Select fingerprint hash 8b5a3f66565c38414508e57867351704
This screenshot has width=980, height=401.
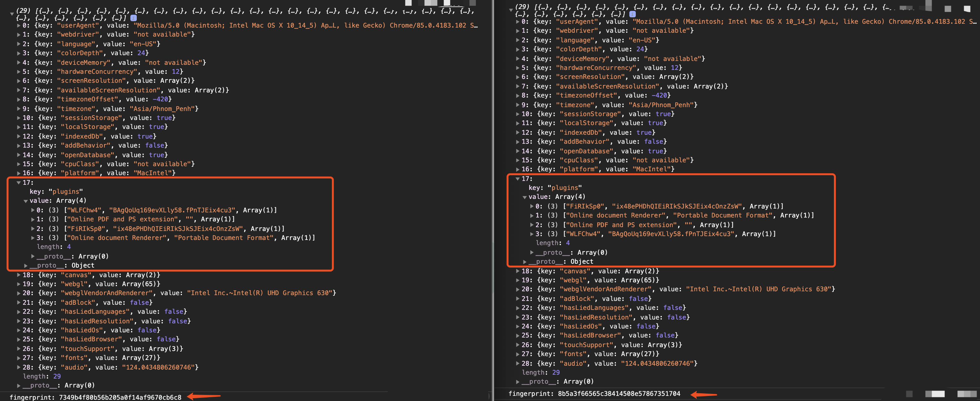[x=619, y=394]
